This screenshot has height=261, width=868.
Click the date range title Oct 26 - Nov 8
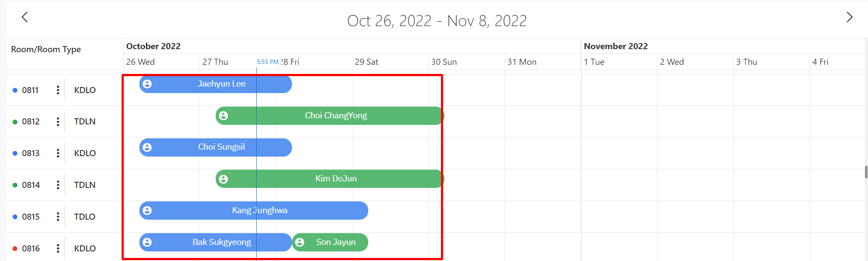(x=437, y=21)
